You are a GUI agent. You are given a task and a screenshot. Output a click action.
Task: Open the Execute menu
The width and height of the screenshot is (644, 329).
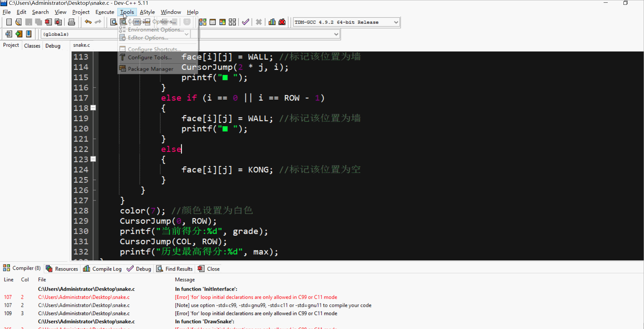tap(105, 12)
